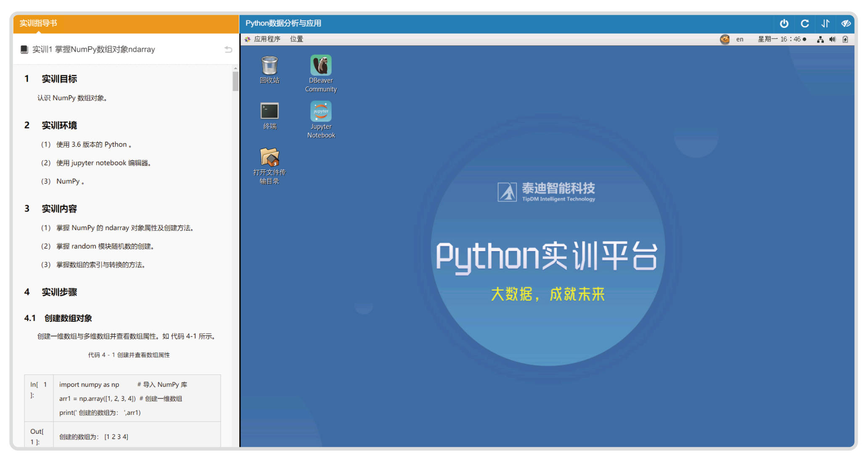Open the clock 星期一 16:46 calendar dropdown
868x459 pixels.
[781, 39]
